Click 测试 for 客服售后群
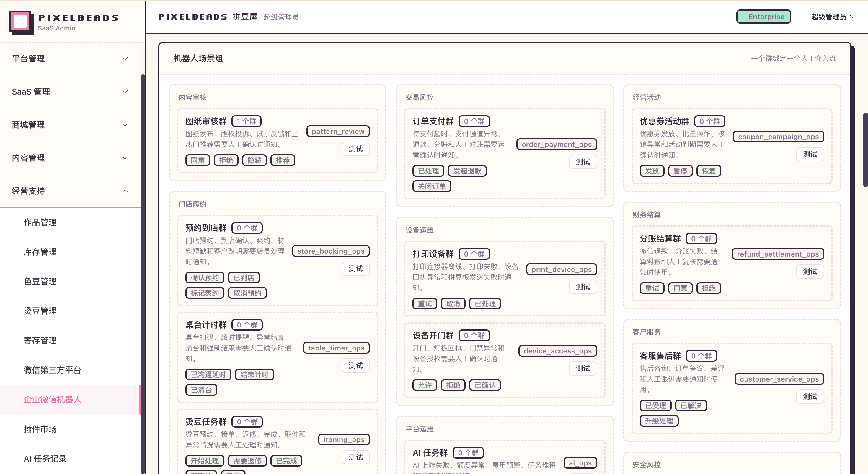This screenshot has width=868, height=474. (x=810, y=396)
